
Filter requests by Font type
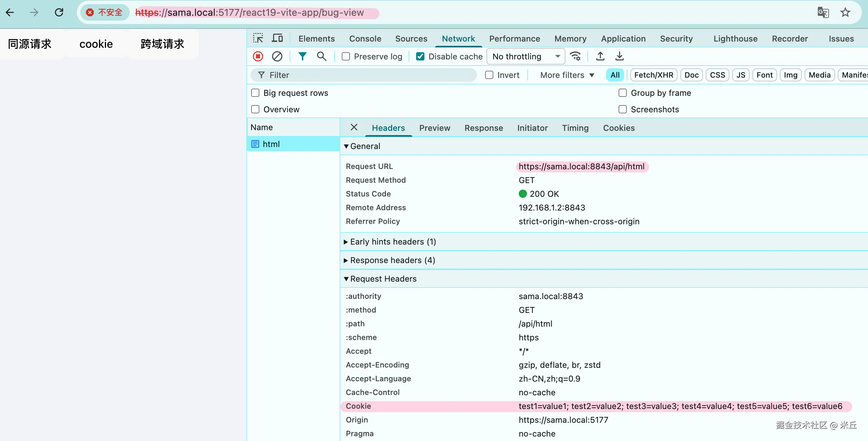764,75
